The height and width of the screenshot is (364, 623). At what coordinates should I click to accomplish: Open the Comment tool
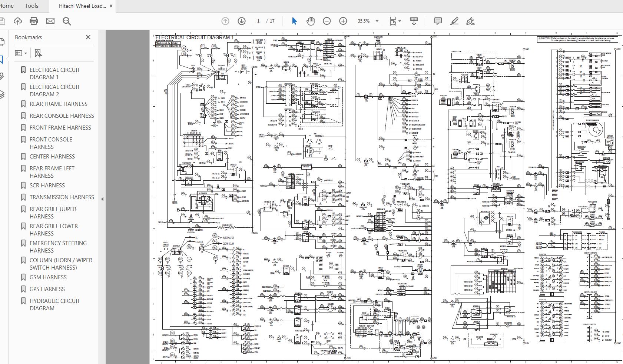click(x=438, y=21)
